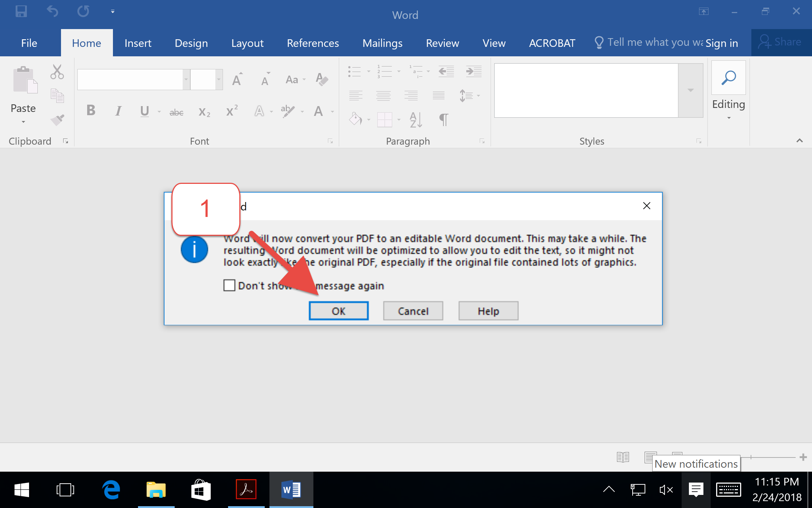The image size is (812, 508).
Task: Click the Undo arrow icon
Action: click(52, 11)
